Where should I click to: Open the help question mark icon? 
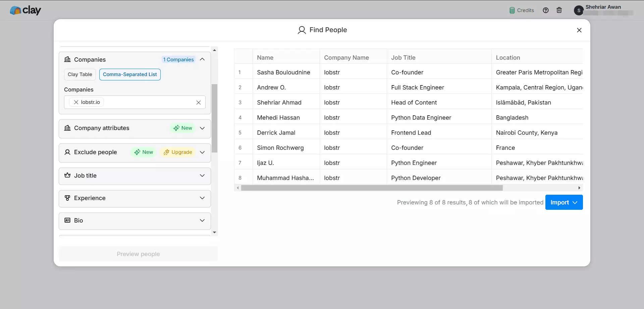546,10
